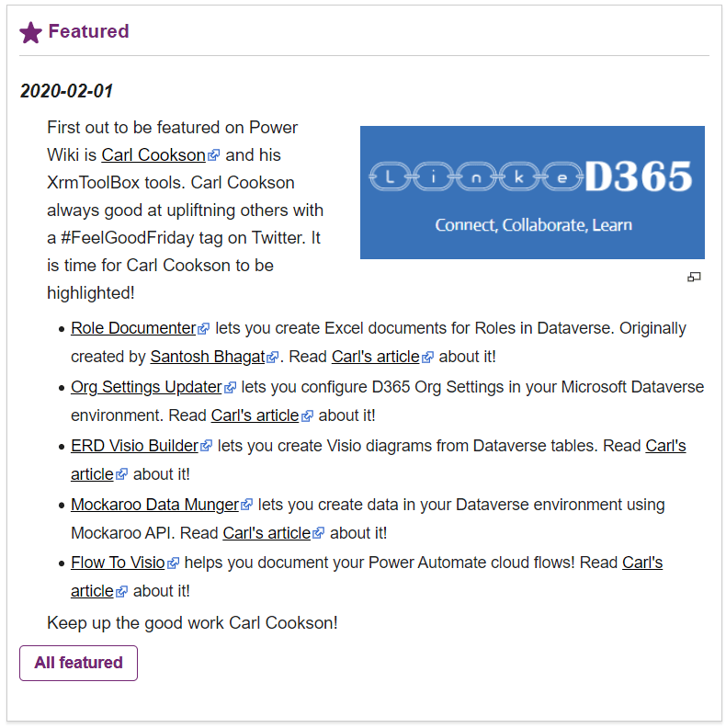Click the enlarge icon below the image
This screenshot has height=728, width=726.
tap(694, 277)
